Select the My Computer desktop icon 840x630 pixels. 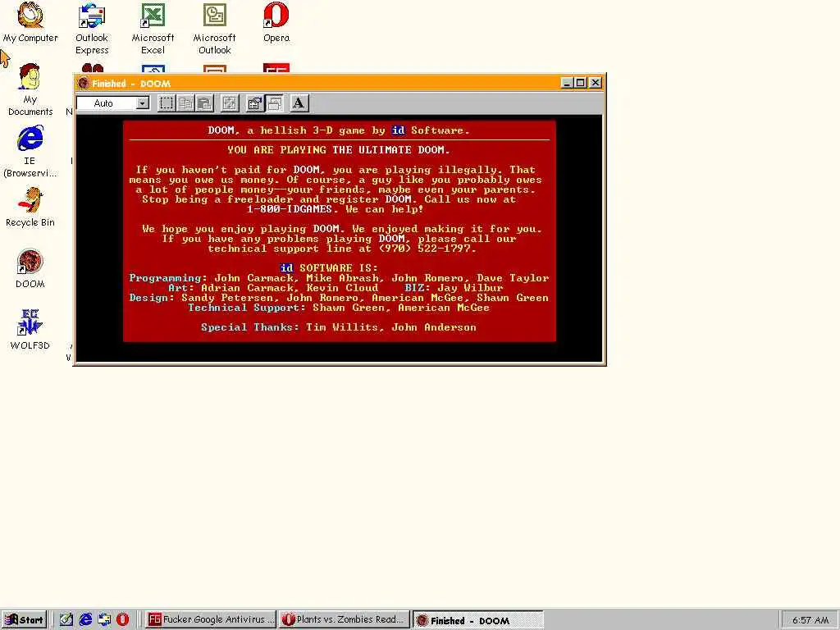coord(30,22)
